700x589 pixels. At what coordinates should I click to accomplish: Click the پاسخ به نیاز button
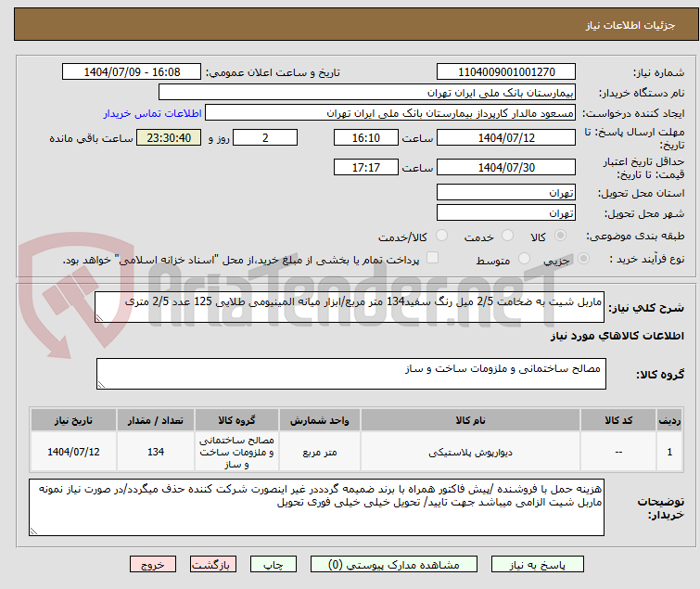pos(538,565)
